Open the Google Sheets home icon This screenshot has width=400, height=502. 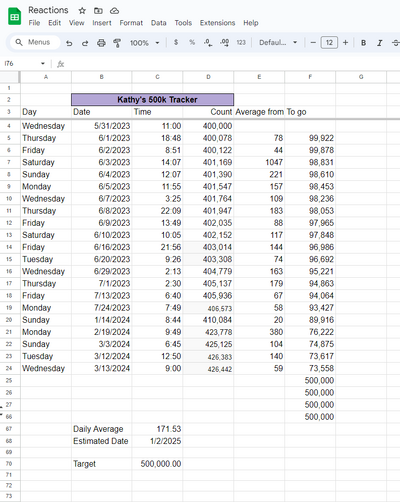pos(14,16)
